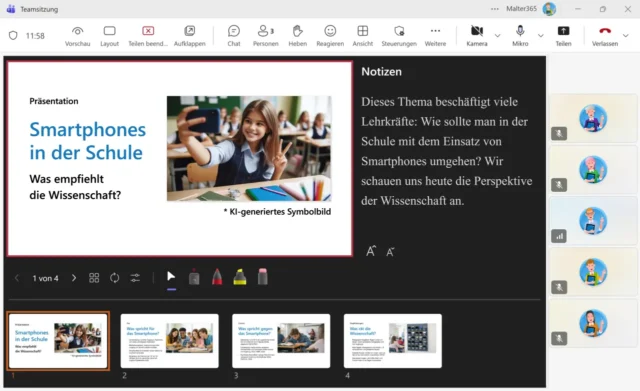
Task: Pick the red pen tool
Action: [217, 277]
